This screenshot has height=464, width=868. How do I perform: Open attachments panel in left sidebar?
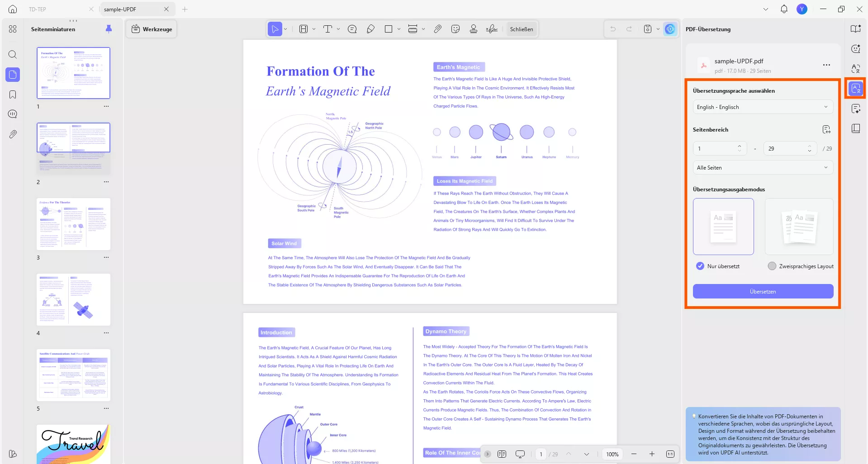click(x=13, y=134)
